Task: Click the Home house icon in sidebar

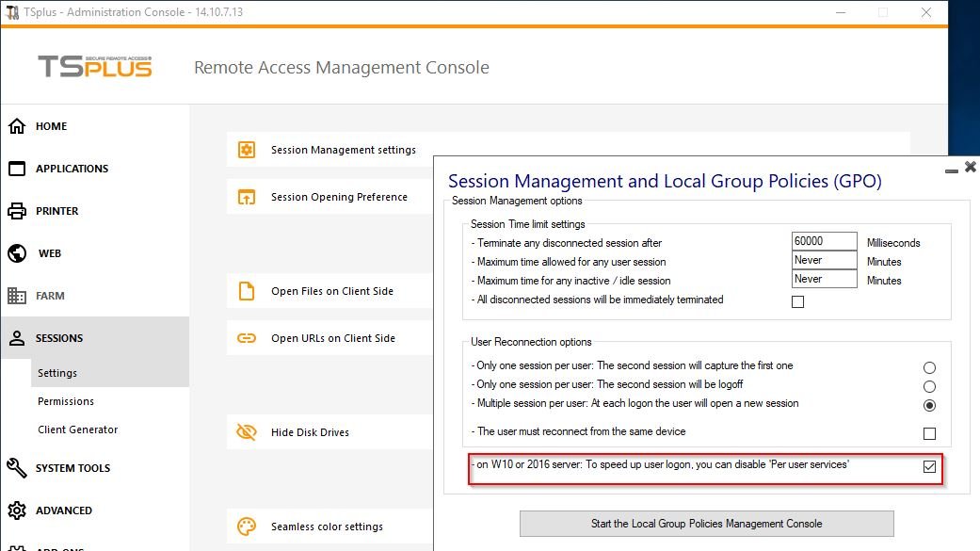Action: 17,126
